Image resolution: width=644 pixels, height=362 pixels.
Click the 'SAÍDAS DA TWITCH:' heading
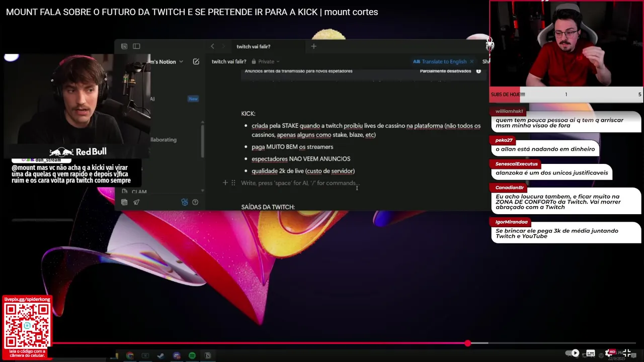268,207
